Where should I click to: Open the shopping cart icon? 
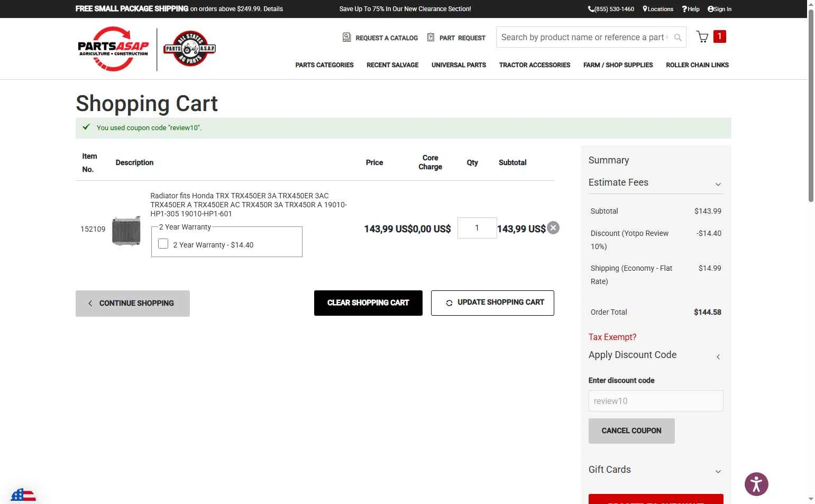(702, 36)
